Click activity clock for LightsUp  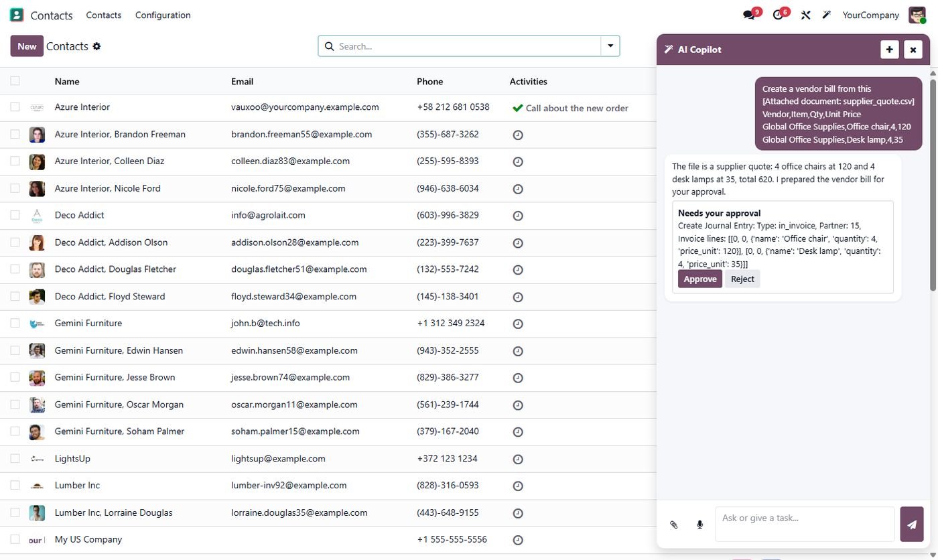click(517, 459)
